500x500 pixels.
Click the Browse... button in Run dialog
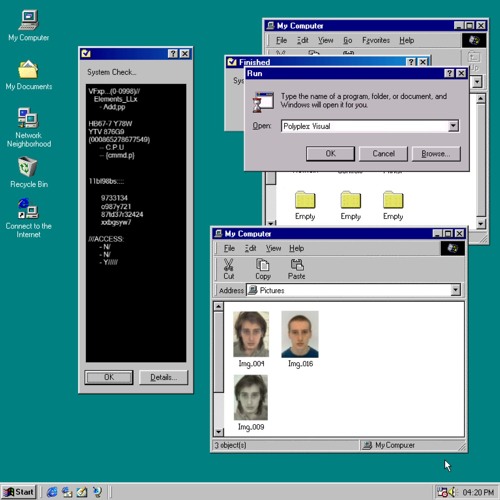click(436, 154)
